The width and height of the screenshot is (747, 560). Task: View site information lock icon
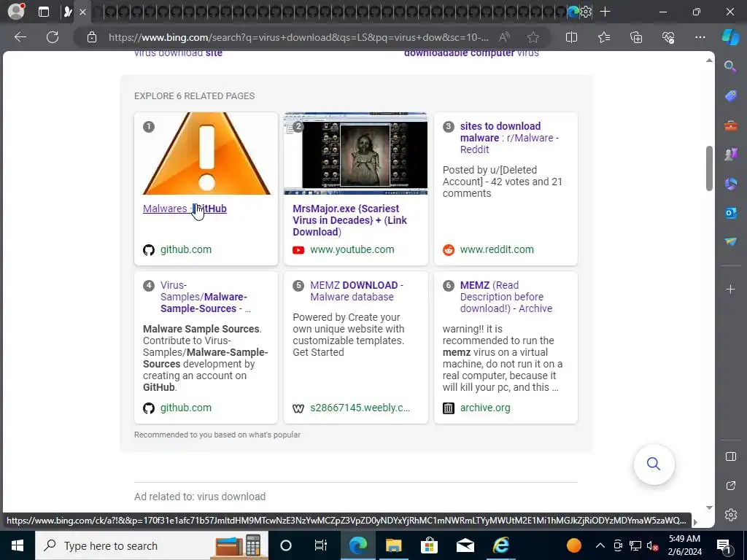91,37
